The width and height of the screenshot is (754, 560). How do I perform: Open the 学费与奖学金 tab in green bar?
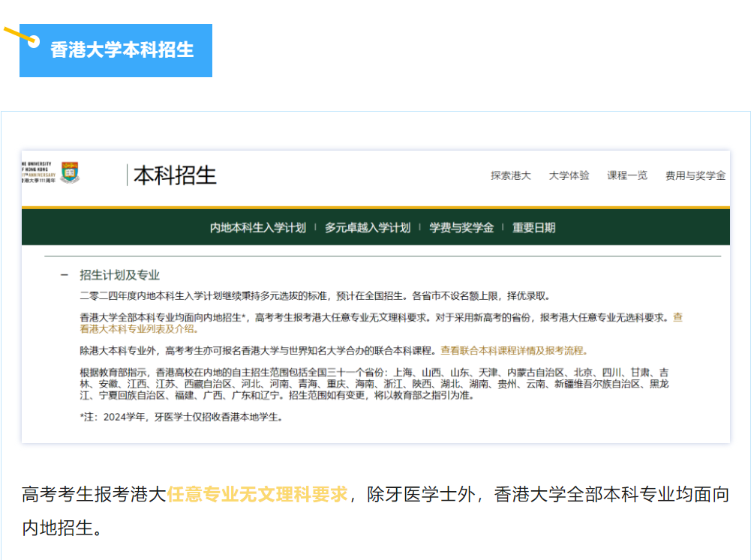(461, 228)
